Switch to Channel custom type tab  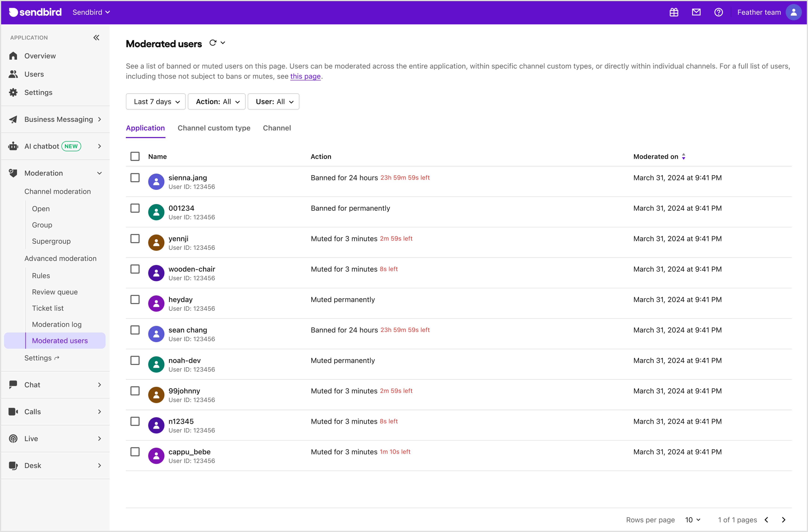214,128
